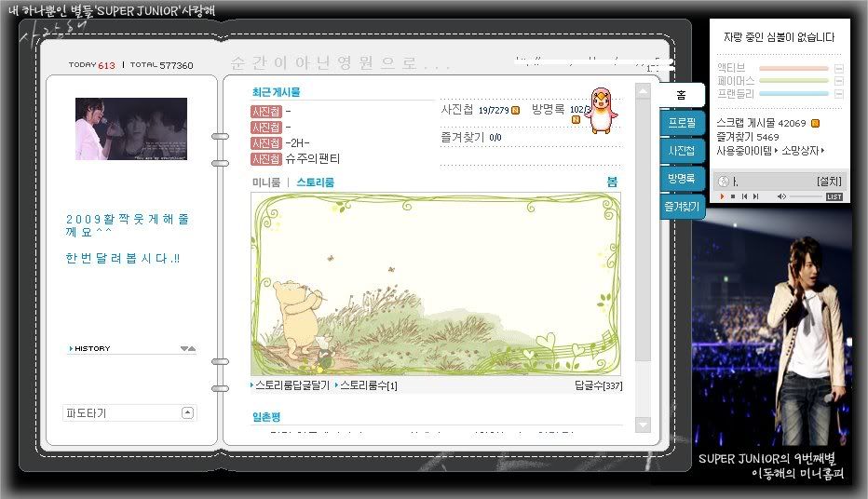Open the 홈 tab
868x499 pixels.
(682, 95)
